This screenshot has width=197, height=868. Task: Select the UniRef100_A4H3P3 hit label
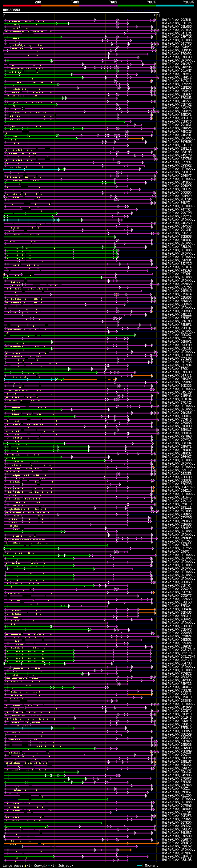[x=177, y=379]
